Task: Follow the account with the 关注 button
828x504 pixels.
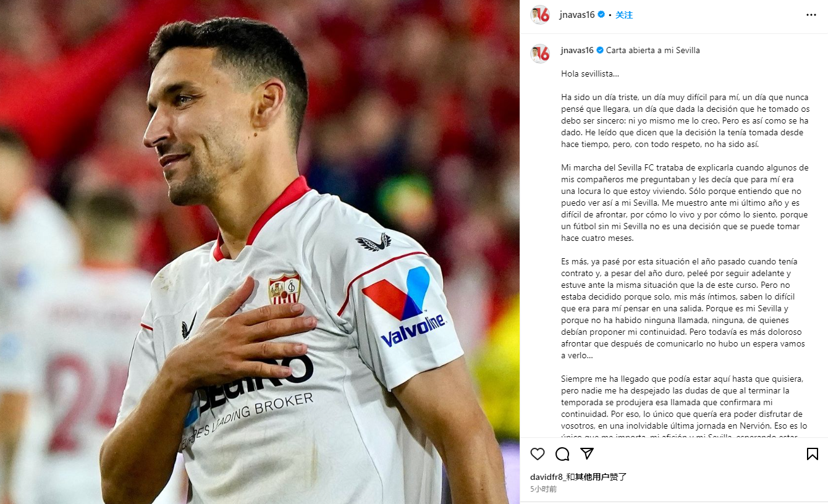Action: pos(624,15)
